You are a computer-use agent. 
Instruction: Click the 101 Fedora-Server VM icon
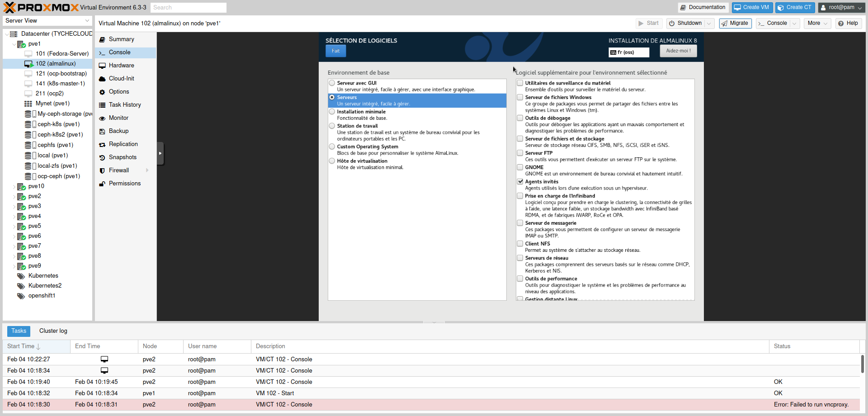pyautogui.click(x=28, y=54)
